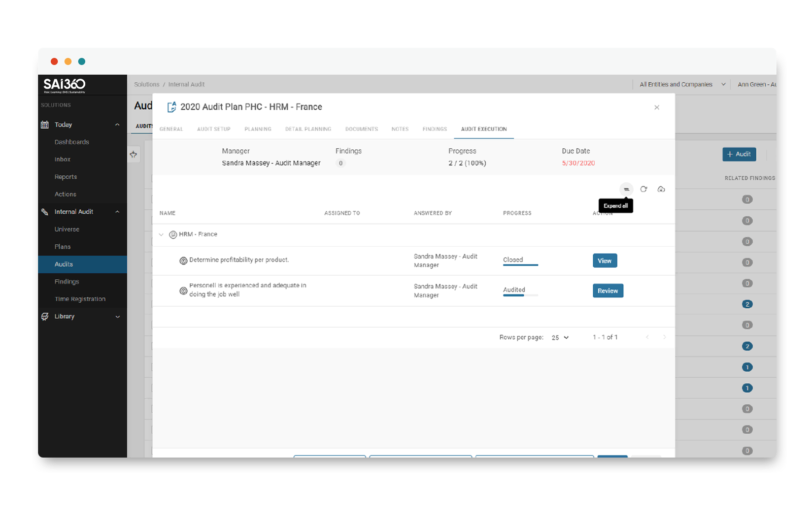Select the Documents tab
Screen dimensions: 812x519
pos(361,129)
